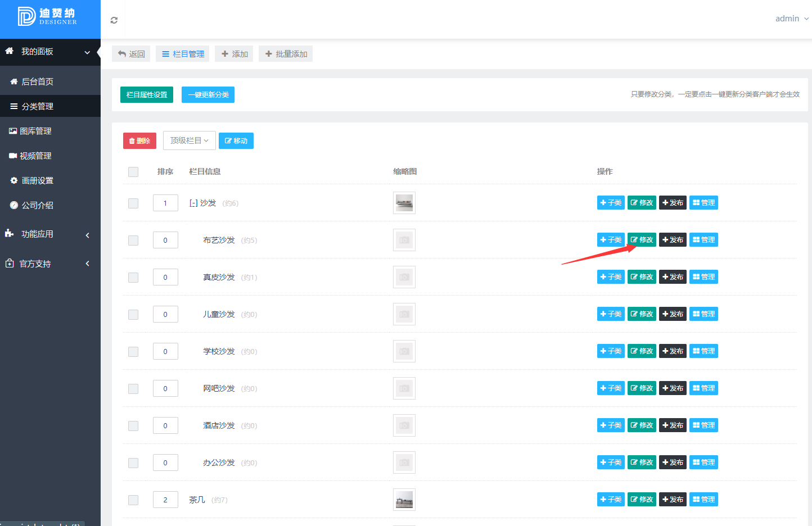This screenshot has width=812, height=526.
Task: Switch to the 批量添加 tab
Action: point(286,54)
